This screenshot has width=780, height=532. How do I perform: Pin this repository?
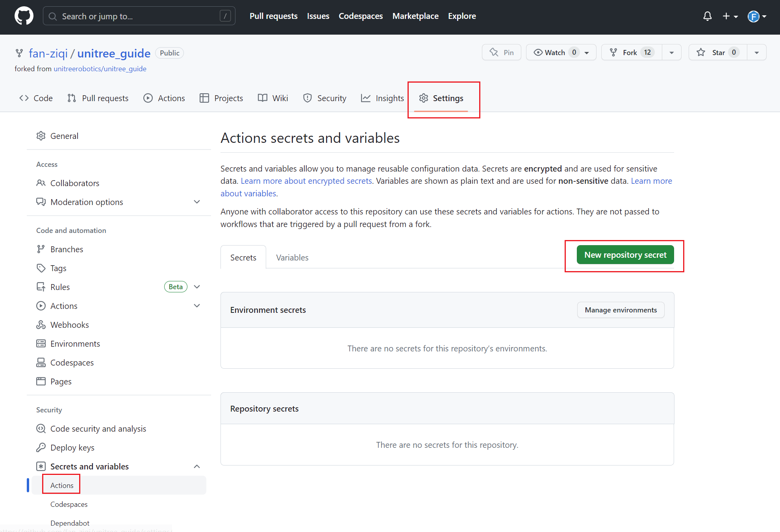pyautogui.click(x=501, y=52)
